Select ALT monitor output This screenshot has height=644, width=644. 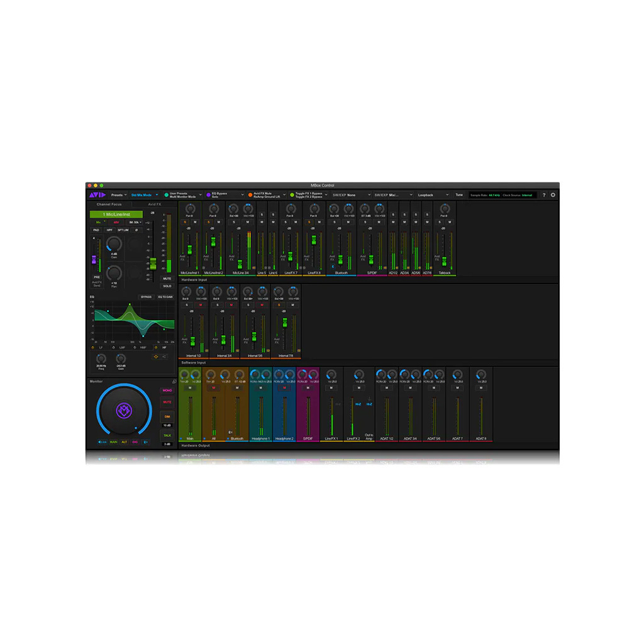[124, 442]
